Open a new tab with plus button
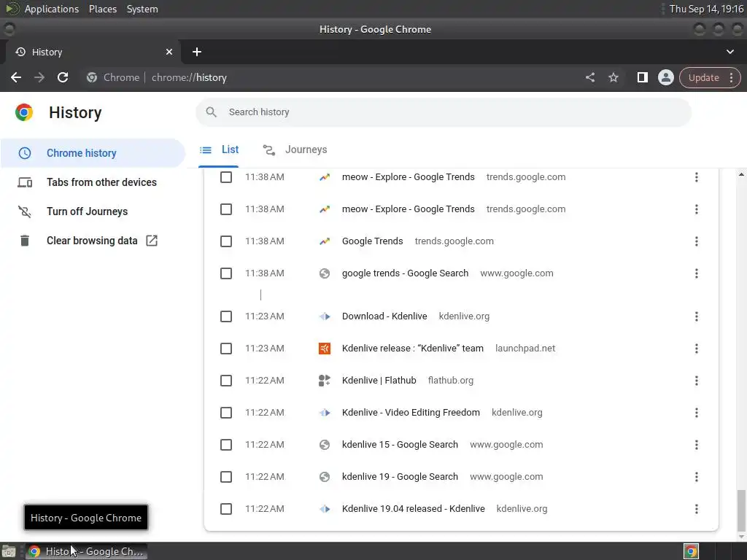 point(197,52)
